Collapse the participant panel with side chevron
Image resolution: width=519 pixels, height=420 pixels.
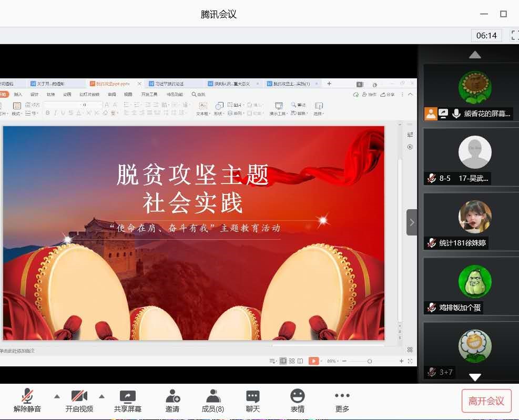412,222
